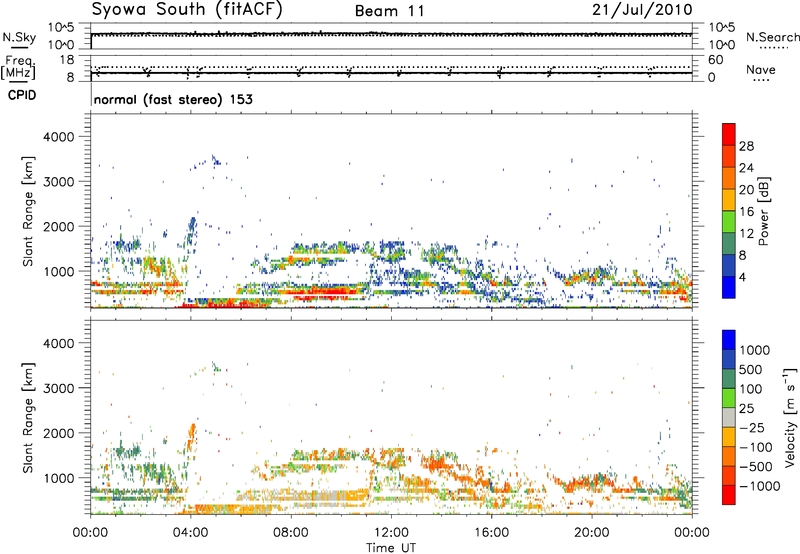Click the '60' Nave axis tick label
The width and height of the screenshot is (800, 554).
715,60
